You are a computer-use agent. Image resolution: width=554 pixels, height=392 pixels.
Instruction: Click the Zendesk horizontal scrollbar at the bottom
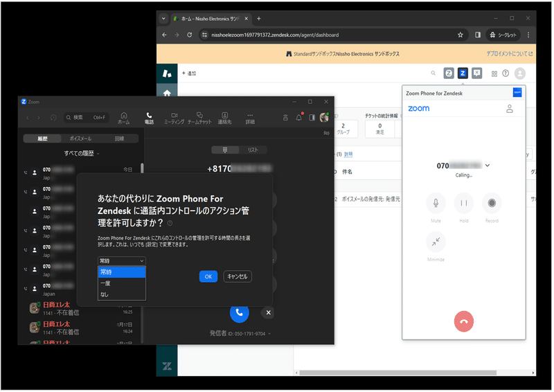tap(399, 374)
